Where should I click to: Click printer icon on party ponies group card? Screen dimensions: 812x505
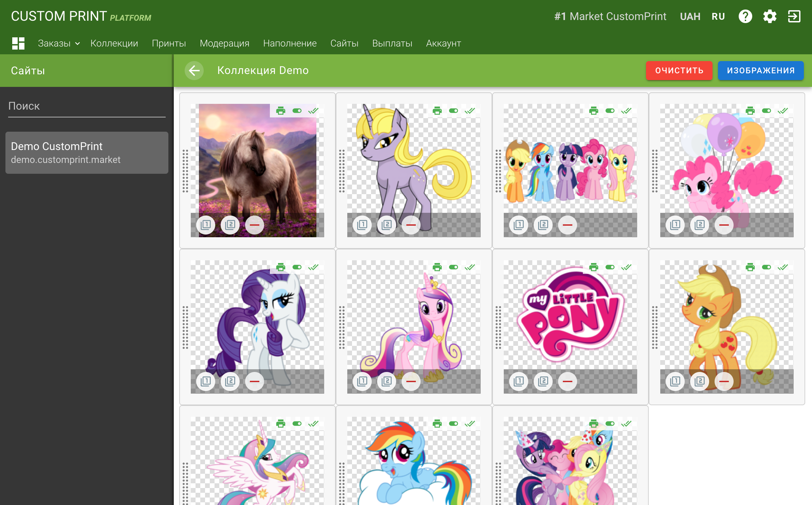tap(594, 424)
